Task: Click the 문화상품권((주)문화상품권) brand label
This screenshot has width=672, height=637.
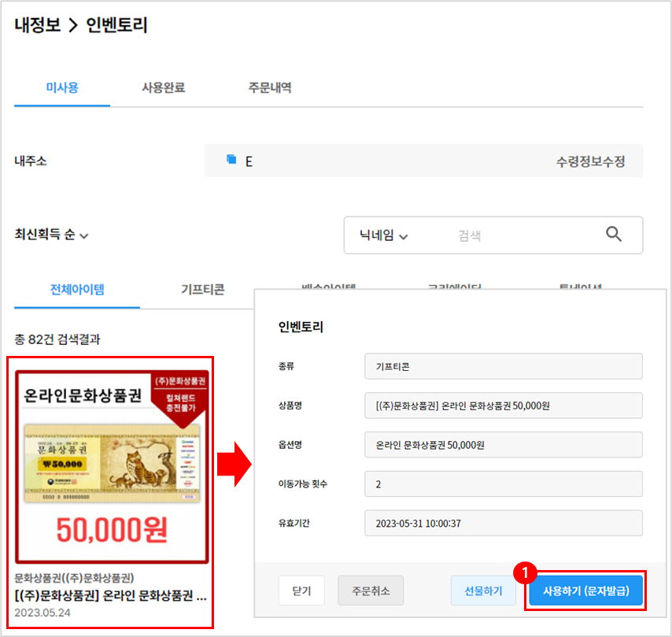Action: [74, 578]
